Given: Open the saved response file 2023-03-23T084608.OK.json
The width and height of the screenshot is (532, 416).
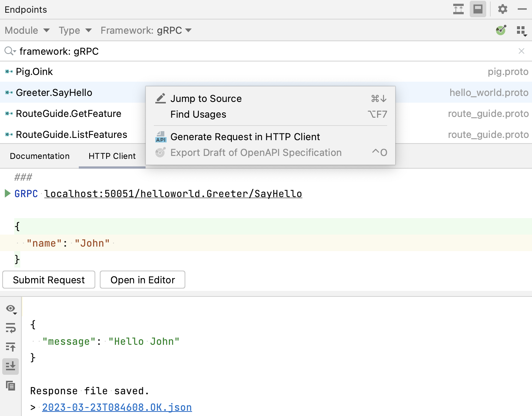Looking at the screenshot, I should pos(116,407).
